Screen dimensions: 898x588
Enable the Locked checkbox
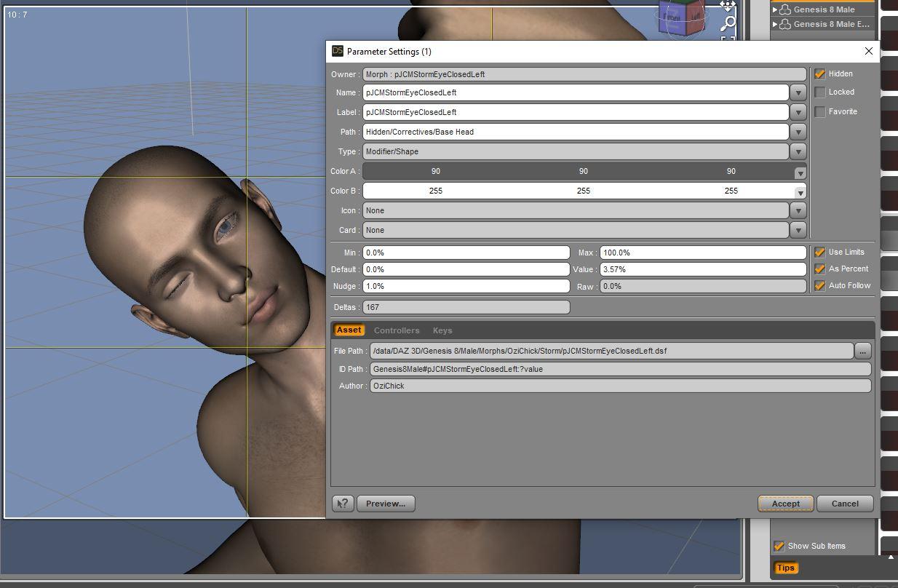click(x=820, y=92)
